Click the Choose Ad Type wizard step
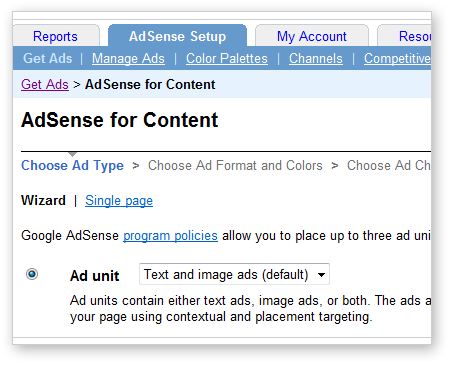 (72, 165)
